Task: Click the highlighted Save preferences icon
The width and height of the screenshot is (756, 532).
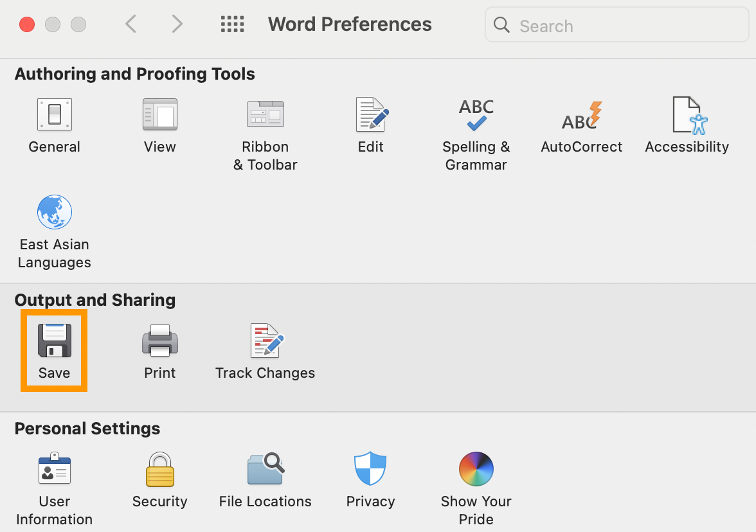Action: [x=54, y=342]
